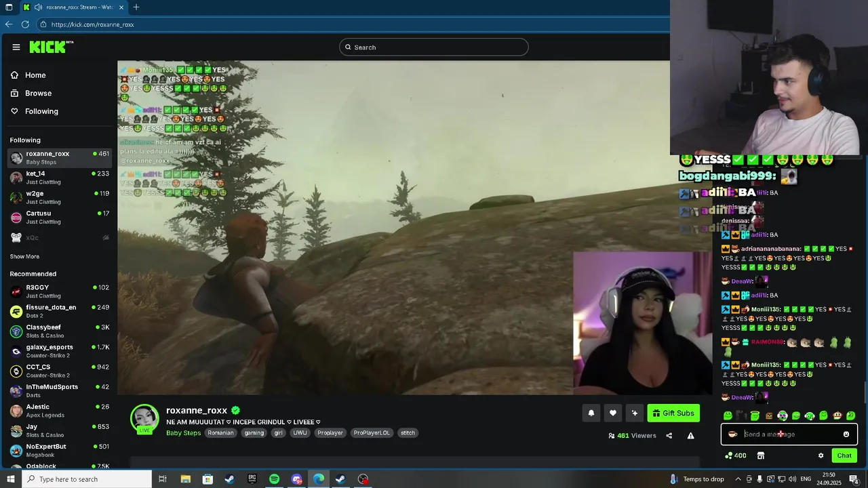Open Microsoft Store from the taskbar
Screen dimensions: 868x488
point(208,479)
